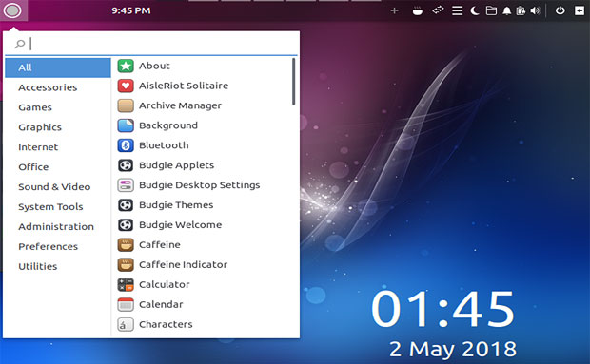This screenshot has width=590, height=364.
Task: Launch About from its text label
Action: 154,66
